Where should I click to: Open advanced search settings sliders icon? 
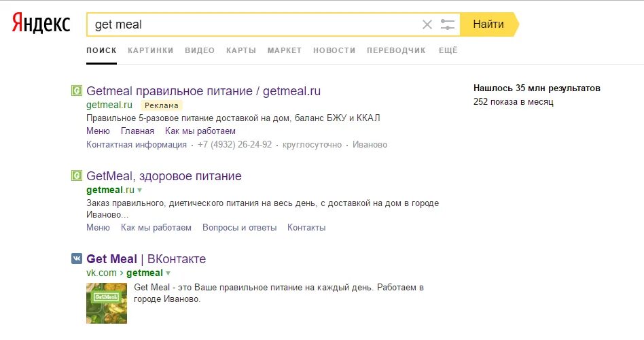[x=447, y=24]
